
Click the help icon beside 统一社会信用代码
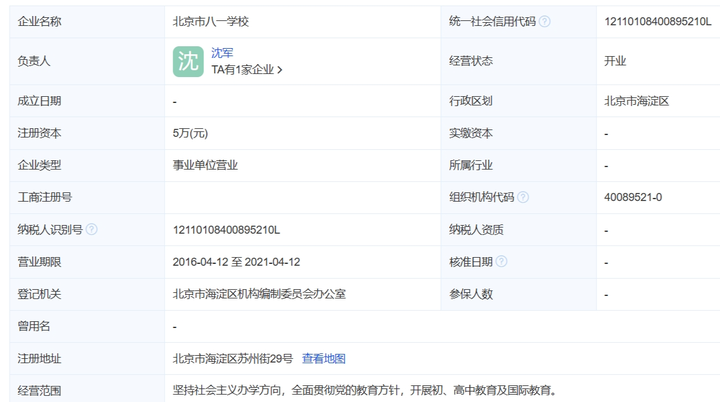(x=545, y=22)
